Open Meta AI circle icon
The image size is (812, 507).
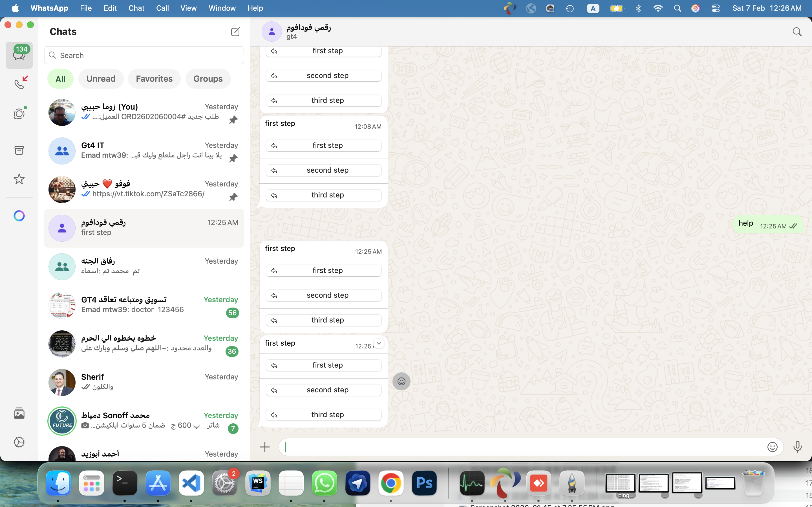[19, 215]
